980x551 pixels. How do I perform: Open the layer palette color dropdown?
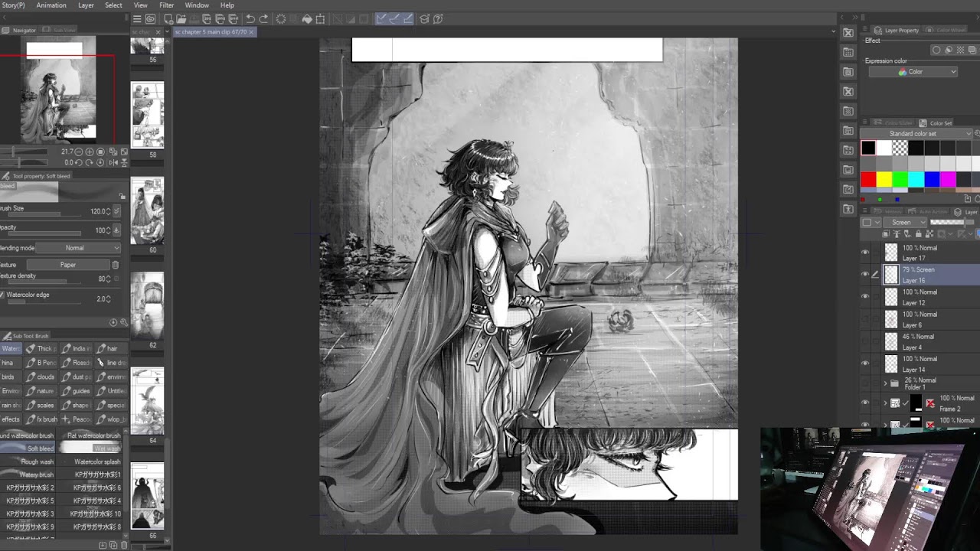point(871,223)
